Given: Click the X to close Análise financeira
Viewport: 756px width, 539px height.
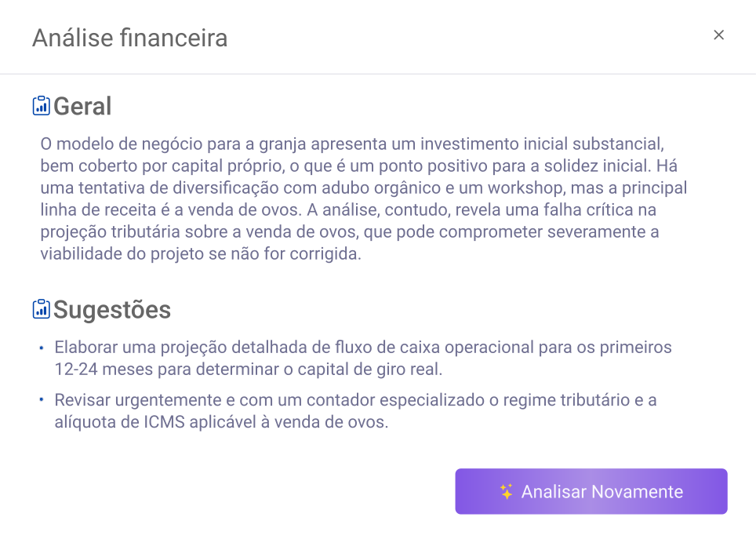Looking at the screenshot, I should point(719,35).
